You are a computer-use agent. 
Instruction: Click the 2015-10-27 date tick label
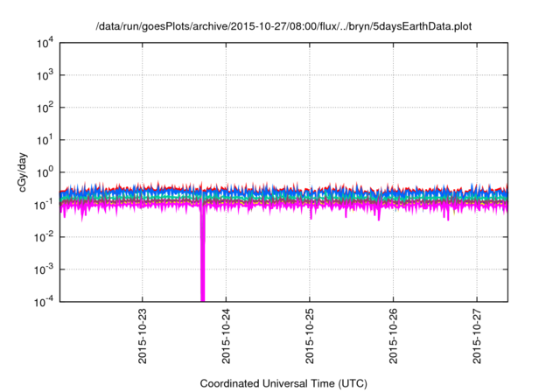click(477, 336)
